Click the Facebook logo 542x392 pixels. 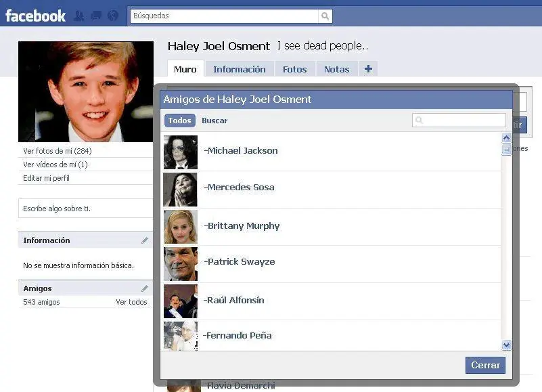[x=35, y=16]
